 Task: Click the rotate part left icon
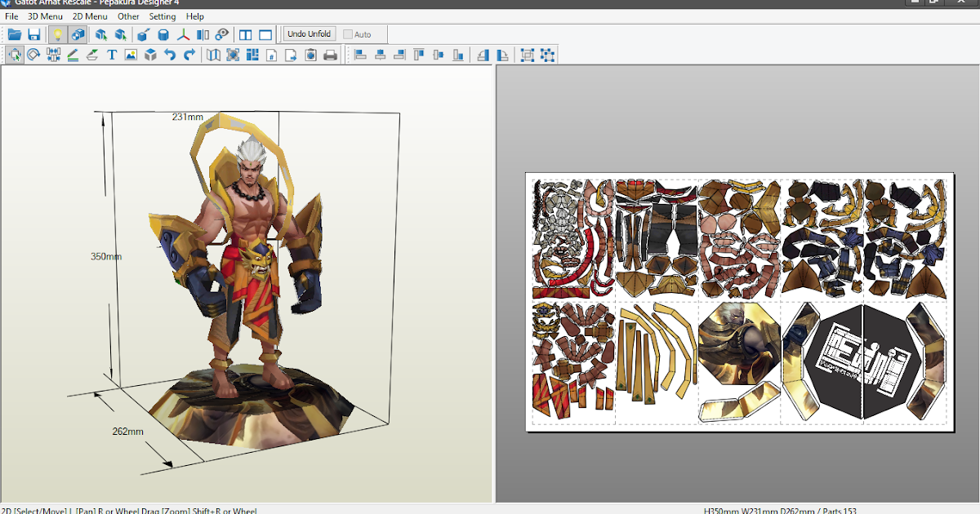coord(483,55)
